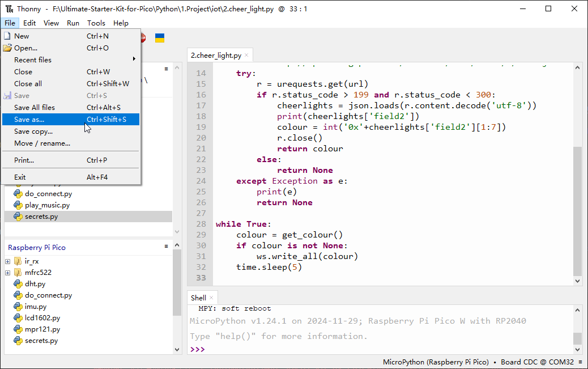Open the View menu
This screenshot has width=588, height=369.
tap(51, 23)
